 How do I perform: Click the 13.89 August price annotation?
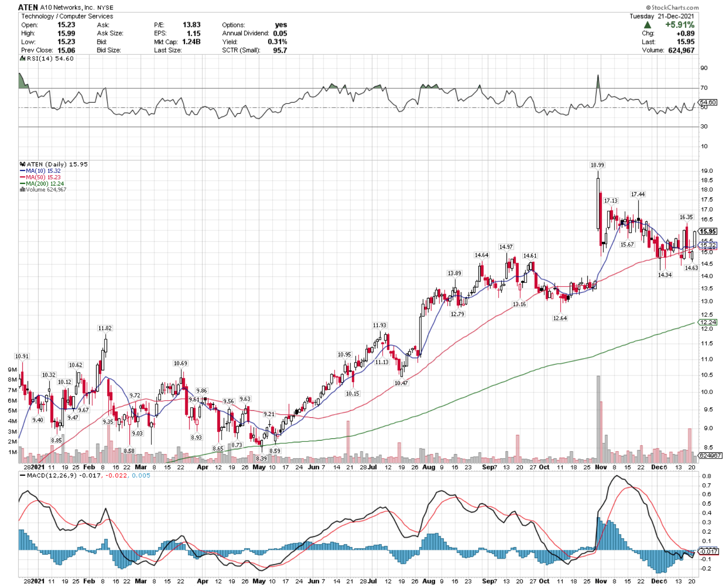[454, 273]
